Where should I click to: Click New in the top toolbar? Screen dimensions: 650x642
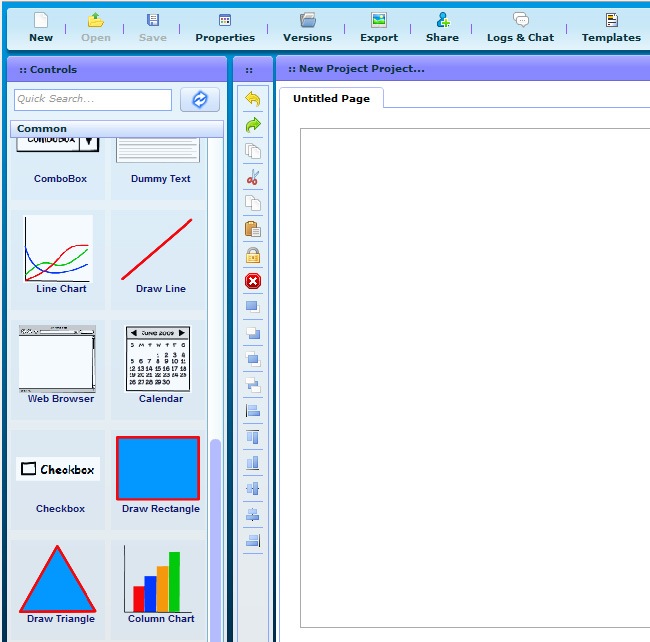coord(41,27)
